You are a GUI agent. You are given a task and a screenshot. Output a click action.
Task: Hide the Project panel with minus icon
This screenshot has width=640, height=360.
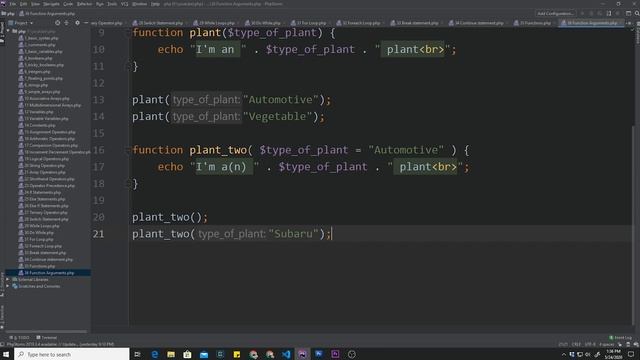click(x=86, y=23)
